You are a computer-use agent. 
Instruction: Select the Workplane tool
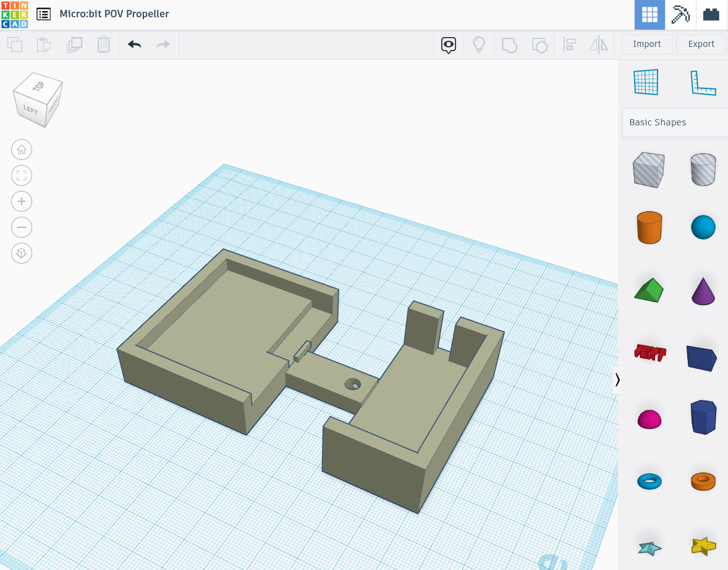click(x=646, y=82)
